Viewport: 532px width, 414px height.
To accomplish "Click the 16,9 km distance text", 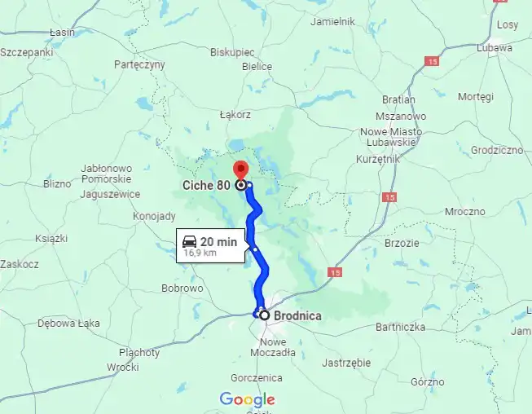I will pyautogui.click(x=200, y=253).
